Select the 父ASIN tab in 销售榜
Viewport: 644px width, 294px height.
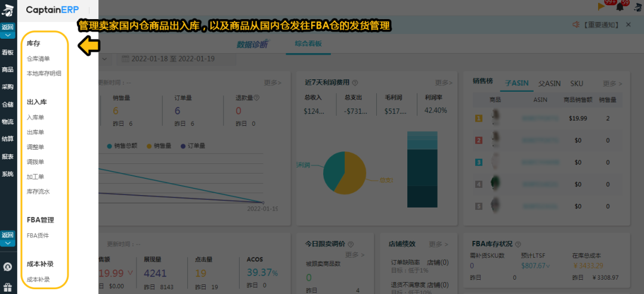click(550, 83)
